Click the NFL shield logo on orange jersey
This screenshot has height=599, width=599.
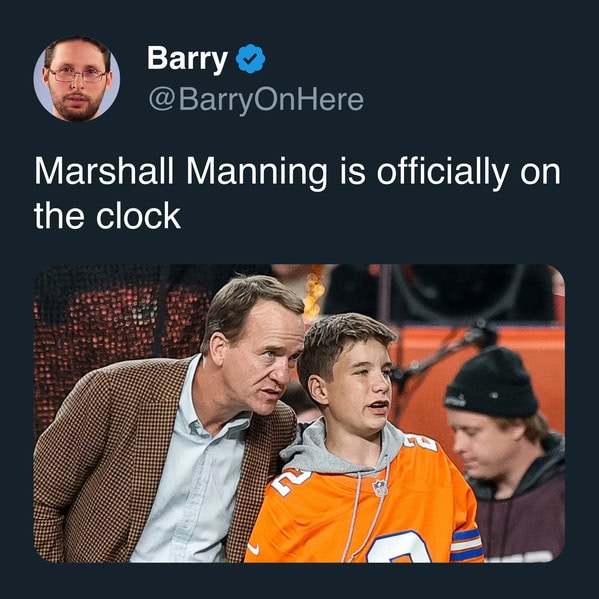click(x=380, y=488)
